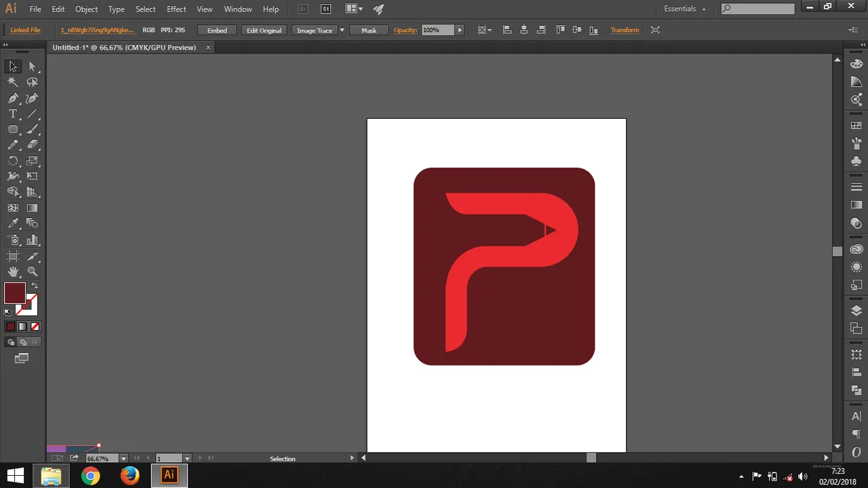Open the Essentials workspace switcher
The image size is (868, 488).
(685, 9)
